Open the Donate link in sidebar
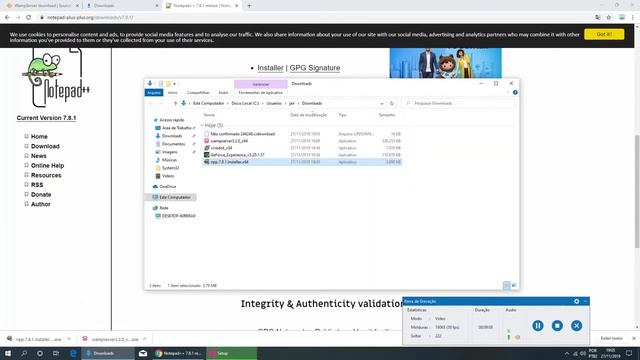Screen dimensions: 640x360 pyautogui.click(x=41, y=195)
